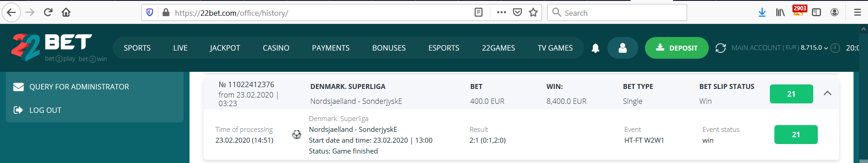The width and height of the screenshot is (868, 163).
Task: Open the 22BET logo homepage
Action: (x=59, y=47)
